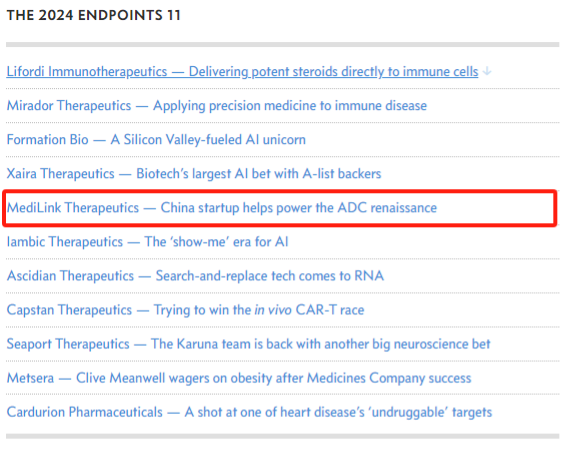Click the highlighted MediLink Therapeutics link
The height and width of the screenshot is (453, 570).
pyautogui.click(x=222, y=208)
